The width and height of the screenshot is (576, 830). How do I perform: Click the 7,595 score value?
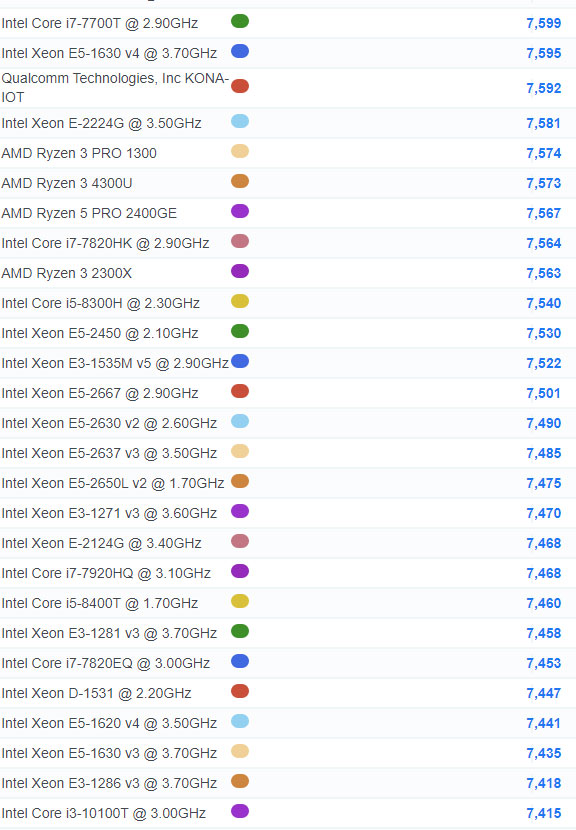click(x=544, y=53)
